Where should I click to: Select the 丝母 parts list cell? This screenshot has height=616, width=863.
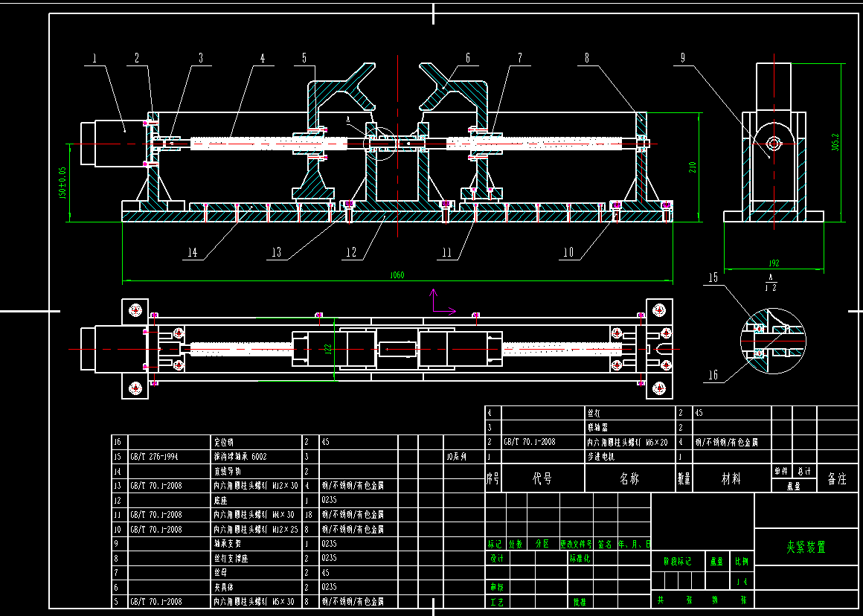[257, 573]
